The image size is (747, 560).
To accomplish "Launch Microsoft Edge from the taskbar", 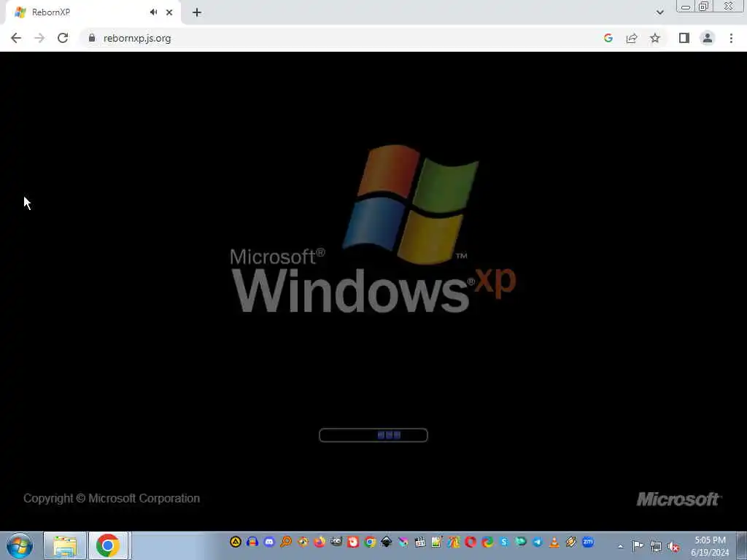I will [x=487, y=542].
